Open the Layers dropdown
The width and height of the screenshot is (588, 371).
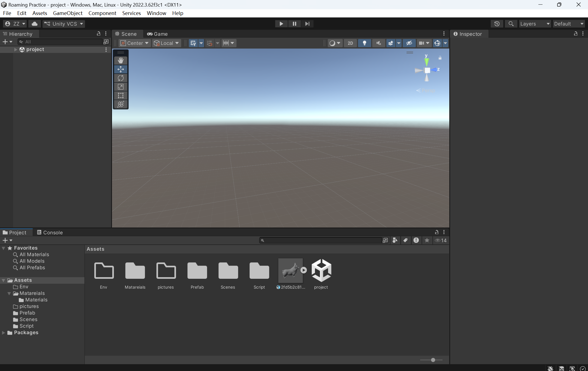click(535, 24)
